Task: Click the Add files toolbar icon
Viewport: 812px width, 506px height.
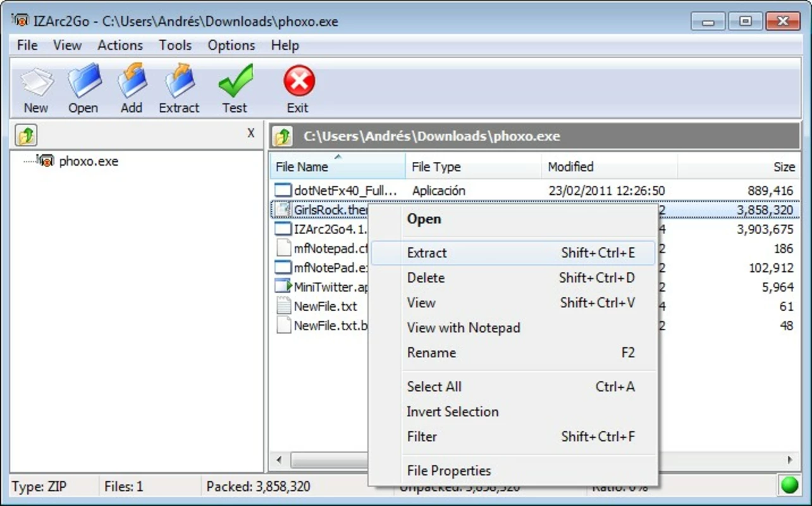Action: [132, 81]
